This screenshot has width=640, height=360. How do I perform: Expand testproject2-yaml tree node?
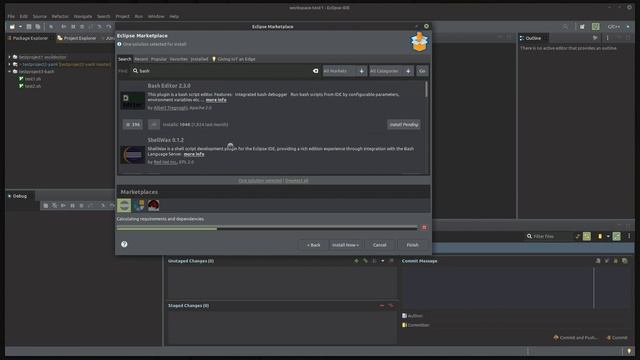[9, 64]
